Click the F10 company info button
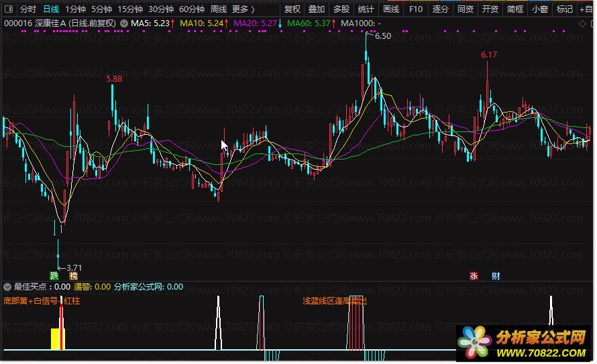The height and width of the screenshot is (364, 597). coord(416,9)
